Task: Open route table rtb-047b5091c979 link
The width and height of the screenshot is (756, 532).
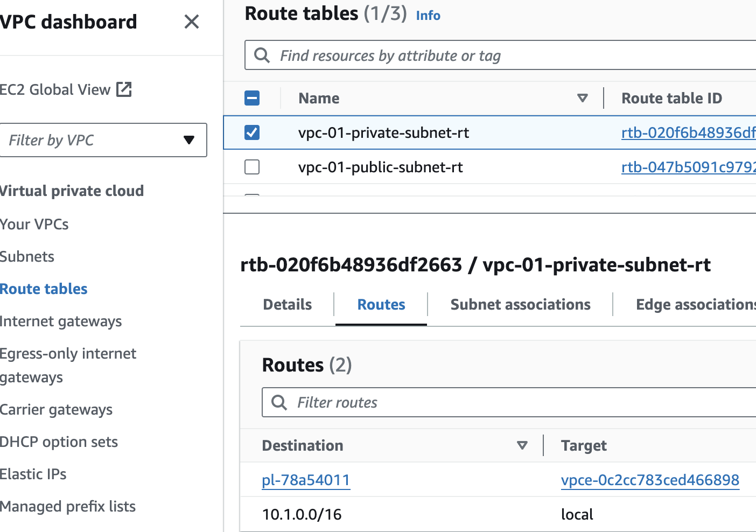Action: [688, 167]
